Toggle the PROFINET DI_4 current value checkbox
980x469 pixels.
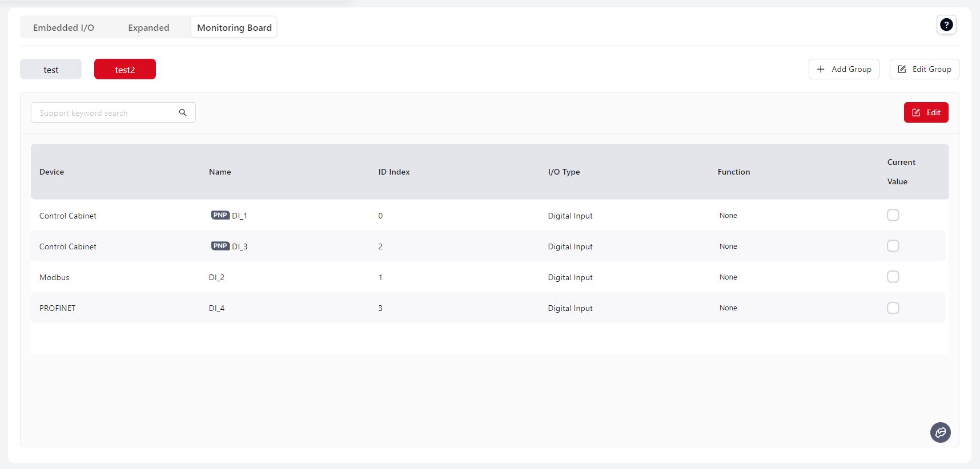[893, 308]
